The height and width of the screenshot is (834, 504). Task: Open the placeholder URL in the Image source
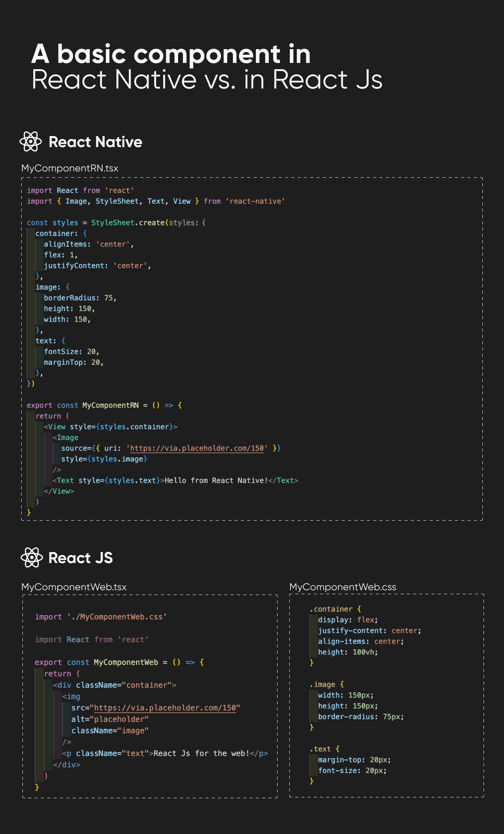pyautogui.click(x=197, y=448)
